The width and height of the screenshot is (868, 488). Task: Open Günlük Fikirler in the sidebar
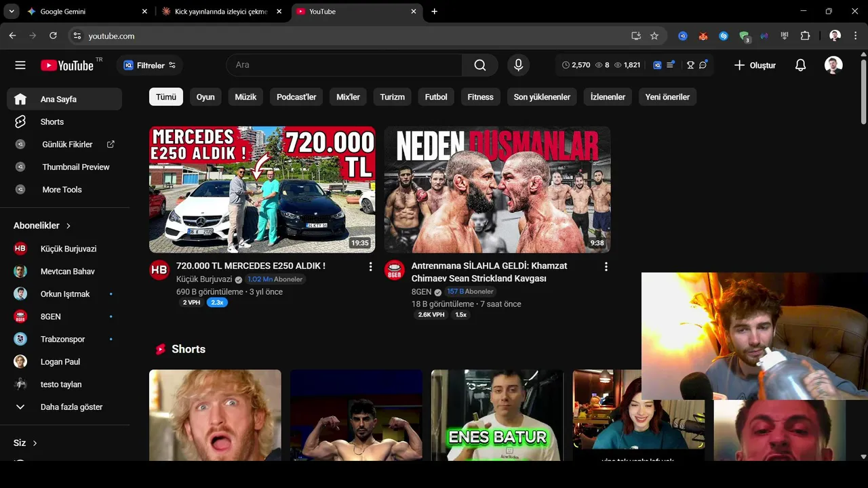[64, 144]
